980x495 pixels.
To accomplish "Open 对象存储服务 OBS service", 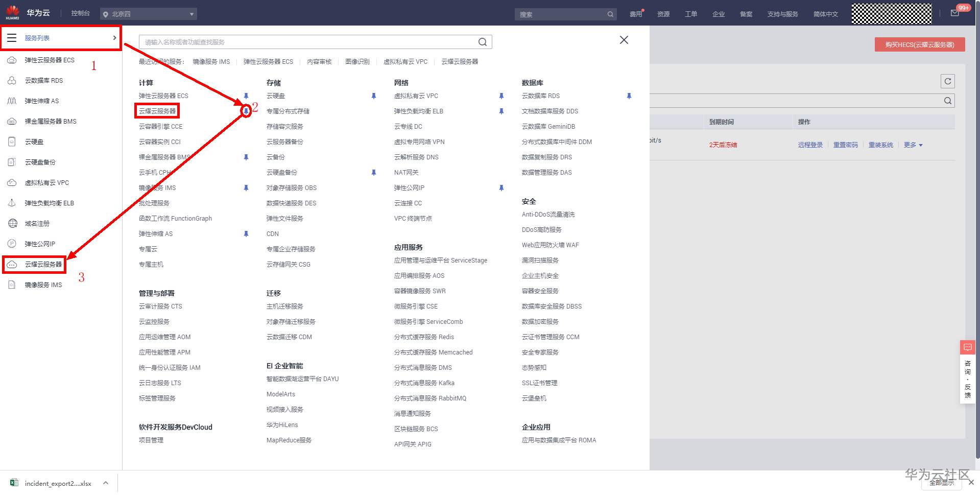I will [x=292, y=188].
